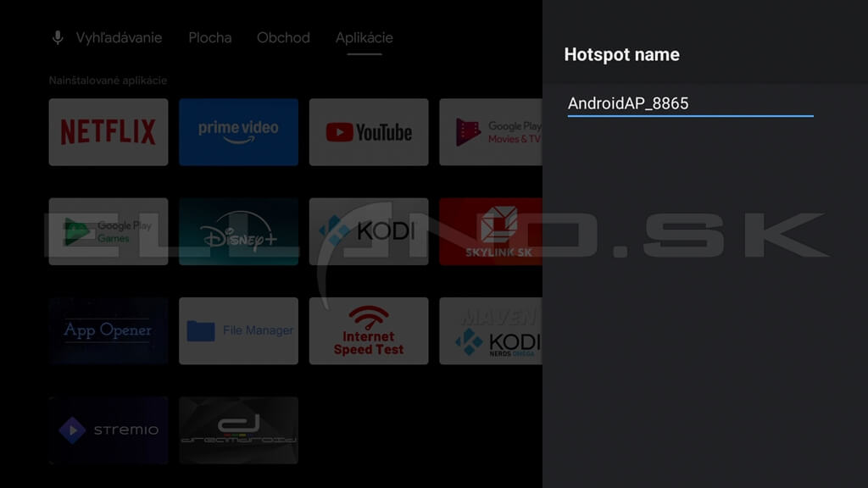Click the Hotspot name text field

coord(690,104)
